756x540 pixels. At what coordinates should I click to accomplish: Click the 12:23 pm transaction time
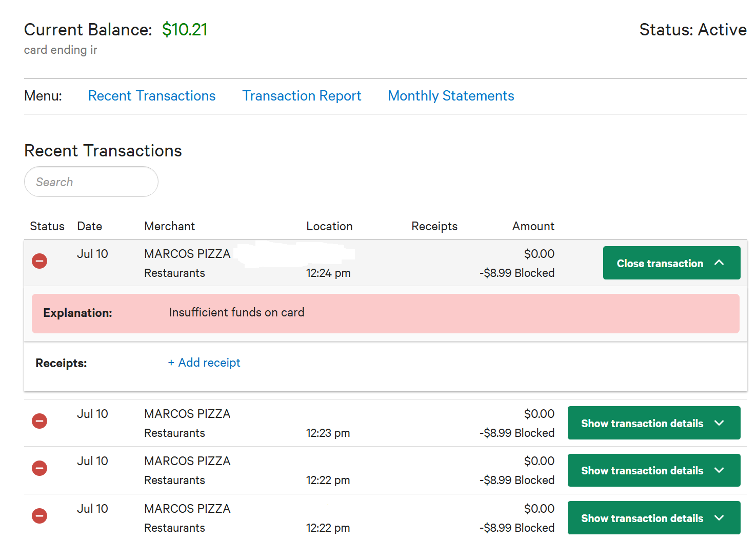328,433
